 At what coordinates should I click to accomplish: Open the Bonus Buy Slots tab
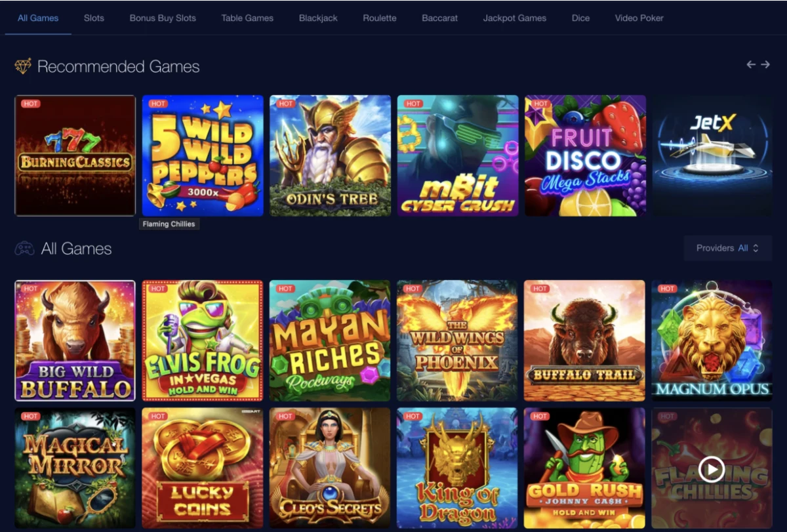(163, 18)
